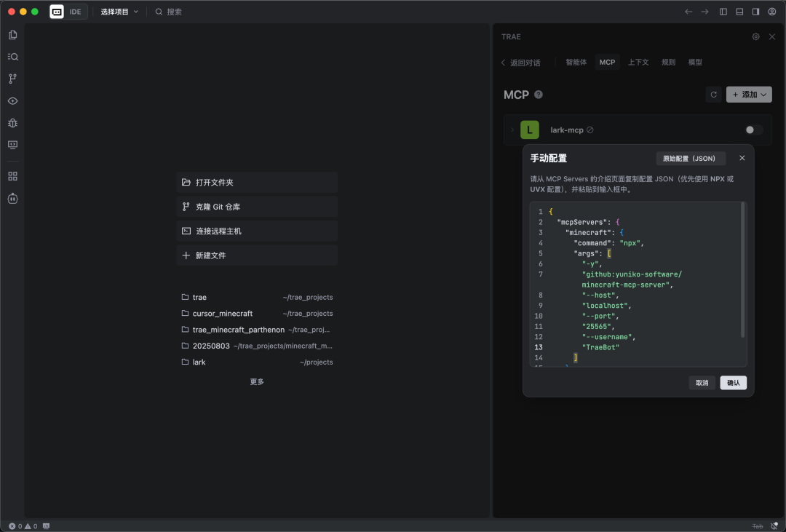Toggle the bottom panel layout icon
The height and width of the screenshot is (532, 786).
[x=739, y=12]
